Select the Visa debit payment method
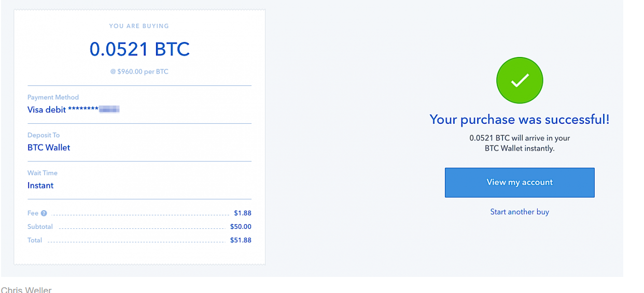Viewport: 644px width, 293px height. click(62, 109)
